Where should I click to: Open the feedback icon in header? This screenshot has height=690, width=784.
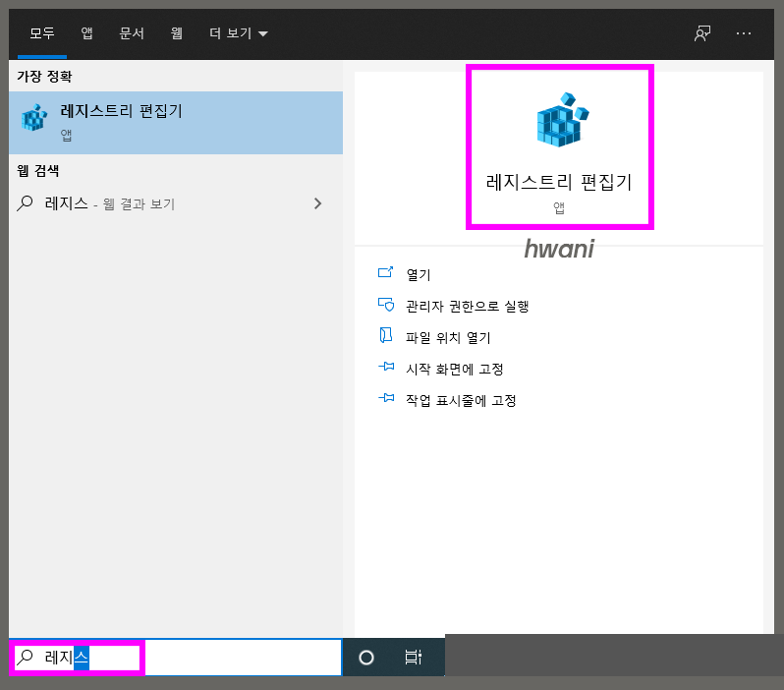click(x=702, y=33)
